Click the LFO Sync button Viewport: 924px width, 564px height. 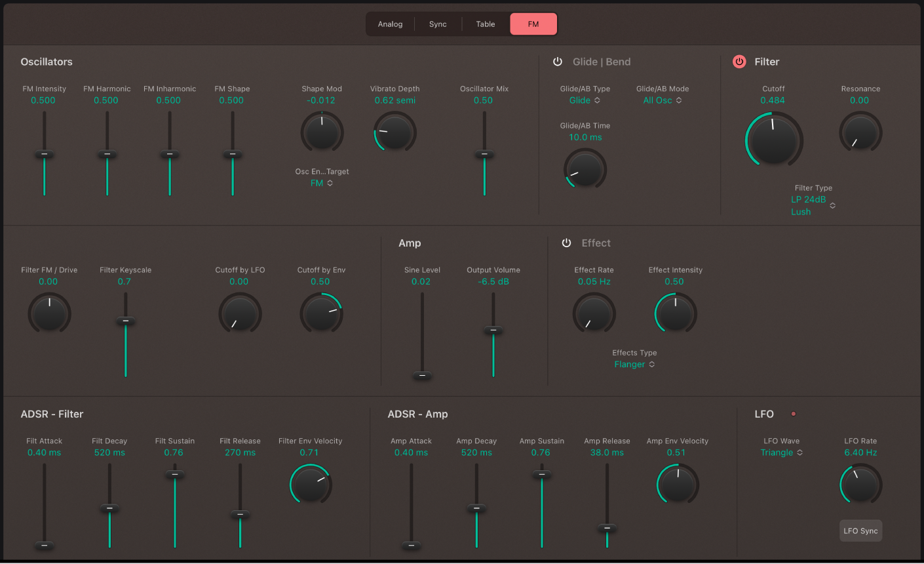click(860, 531)
